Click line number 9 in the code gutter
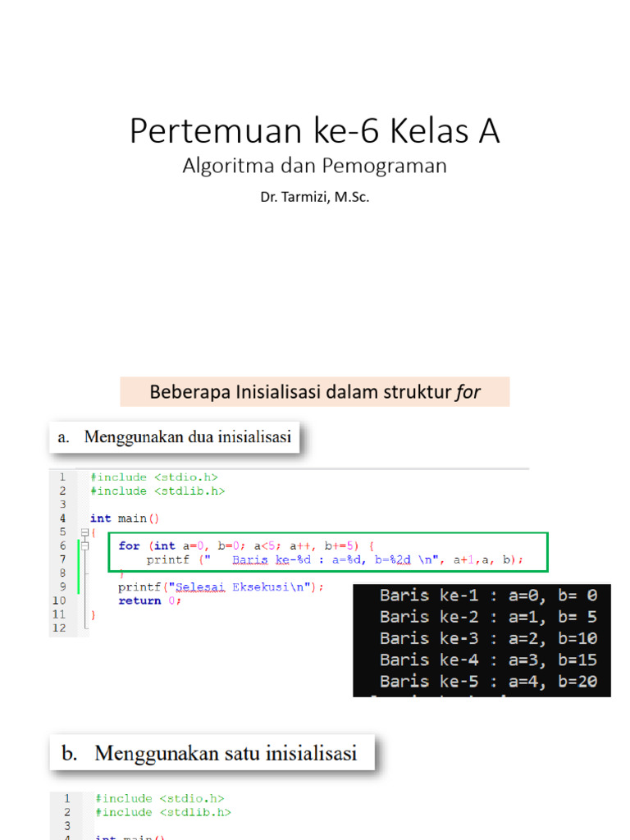Image resolution: width=630 pixels, height=840 pixels. [62, 587]
